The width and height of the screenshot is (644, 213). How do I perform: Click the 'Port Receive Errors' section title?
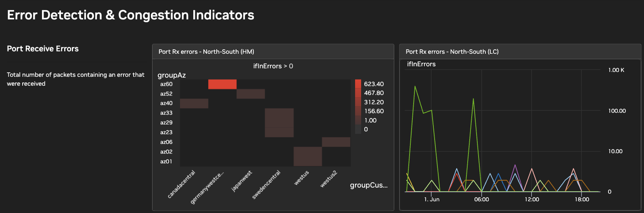click(43, 49)
